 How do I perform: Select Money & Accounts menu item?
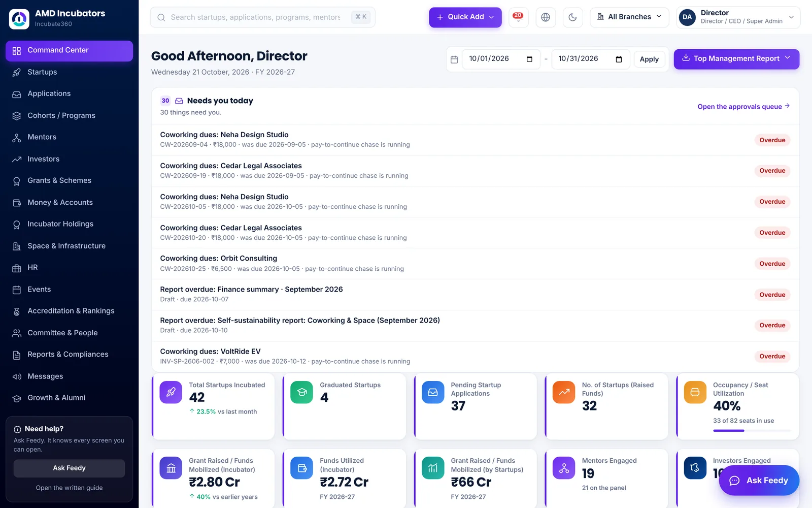pos(69,203)
